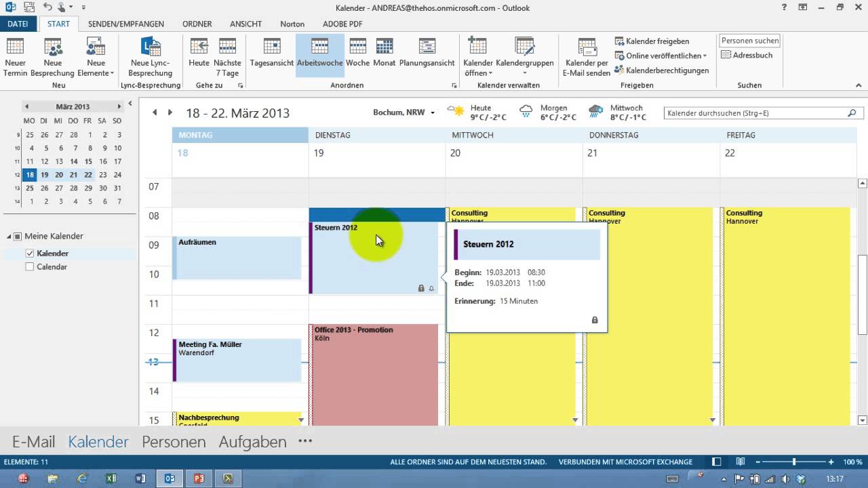Open Excel from taskbar
The height and width of the screenshot is (488, 868).
click(x=111, y=479)
